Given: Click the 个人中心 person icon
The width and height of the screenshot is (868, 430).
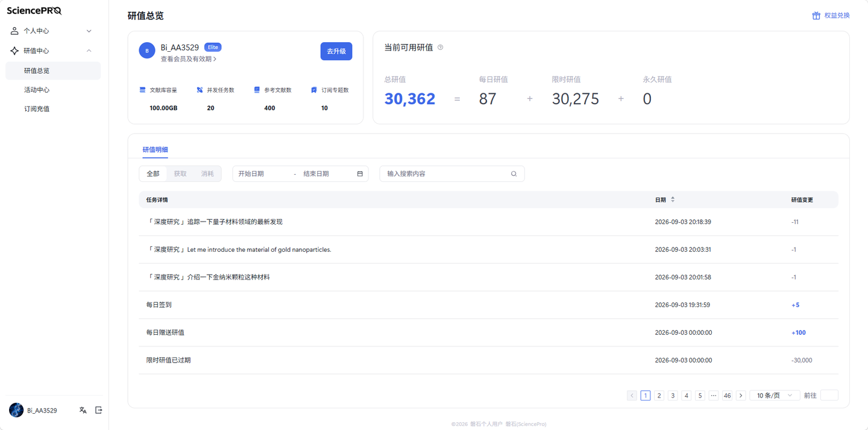Looking at the screenshot, I should click(14, 31).
